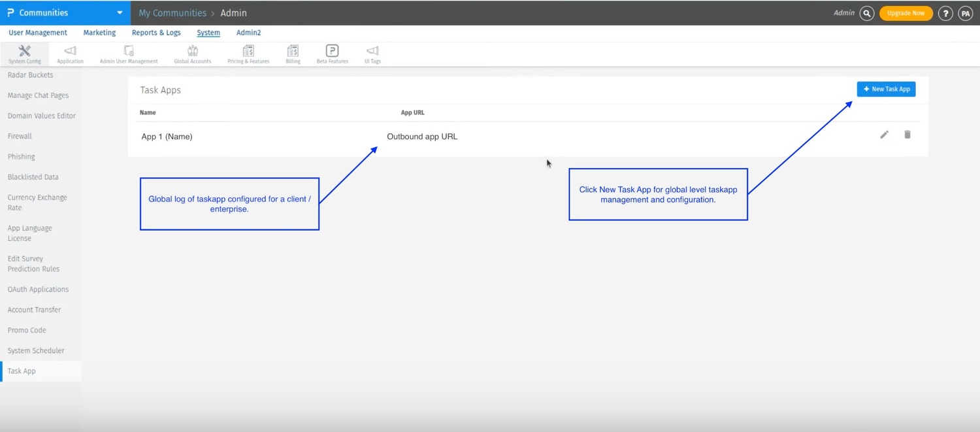Screen dimensions: 980x432
Task: Open Beta Features icon
Action: 332,54
